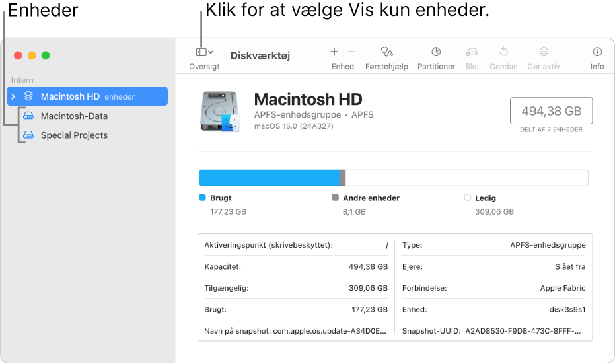
Task: Click the 494,38 GB capacity box
Action: pos(551,111)
